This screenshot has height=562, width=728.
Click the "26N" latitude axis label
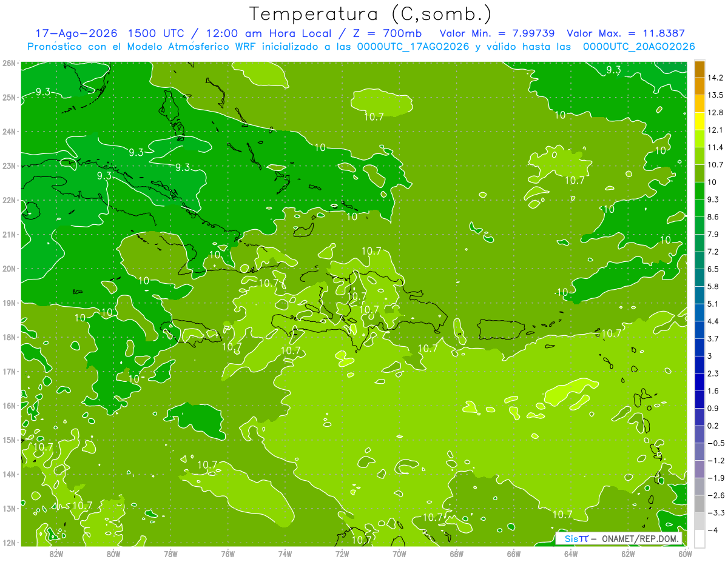click(x=9, y=63)
